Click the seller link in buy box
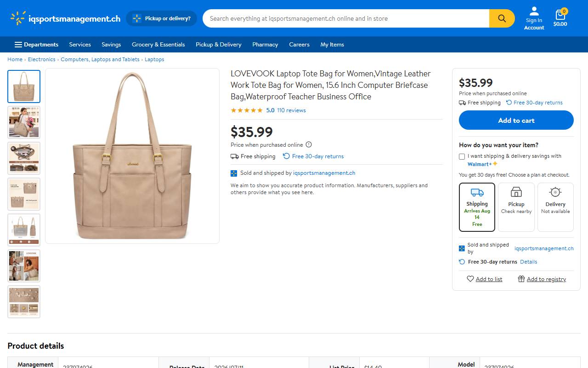The width and height of the screenshot is (588, 368). click(544, 248)
